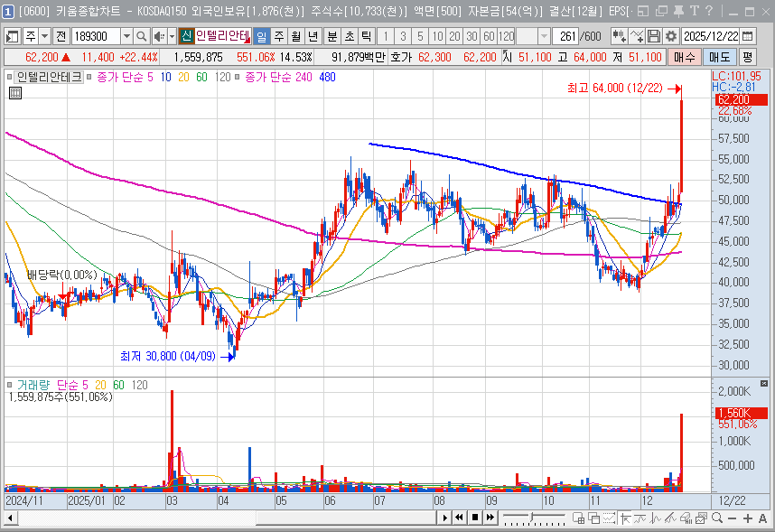Select second 초 period toggle

point(350,36)
